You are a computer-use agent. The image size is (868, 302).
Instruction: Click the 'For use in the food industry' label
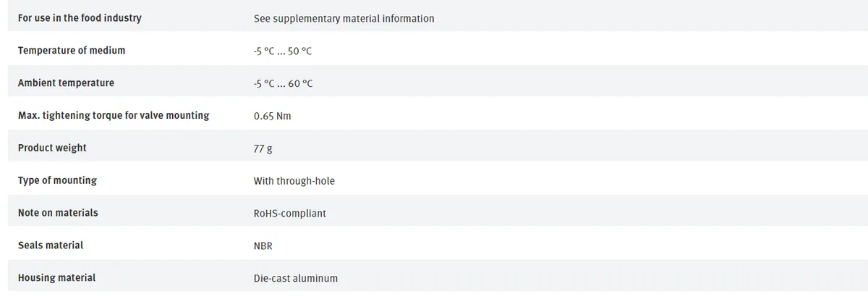80,17
